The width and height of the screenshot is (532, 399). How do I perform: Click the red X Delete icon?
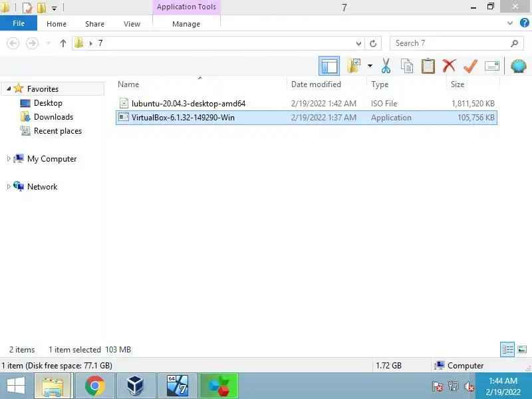coord(449,65)
